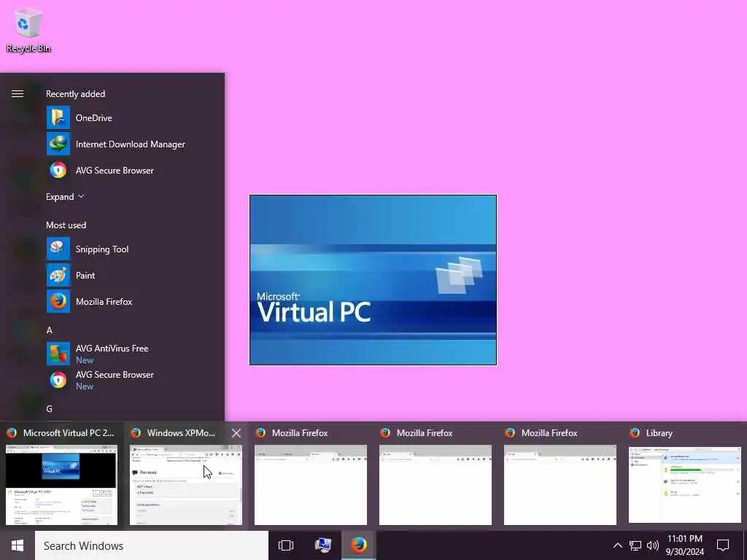Open the Action Center notification icon
747x560 pixels.
pos(723,545)
